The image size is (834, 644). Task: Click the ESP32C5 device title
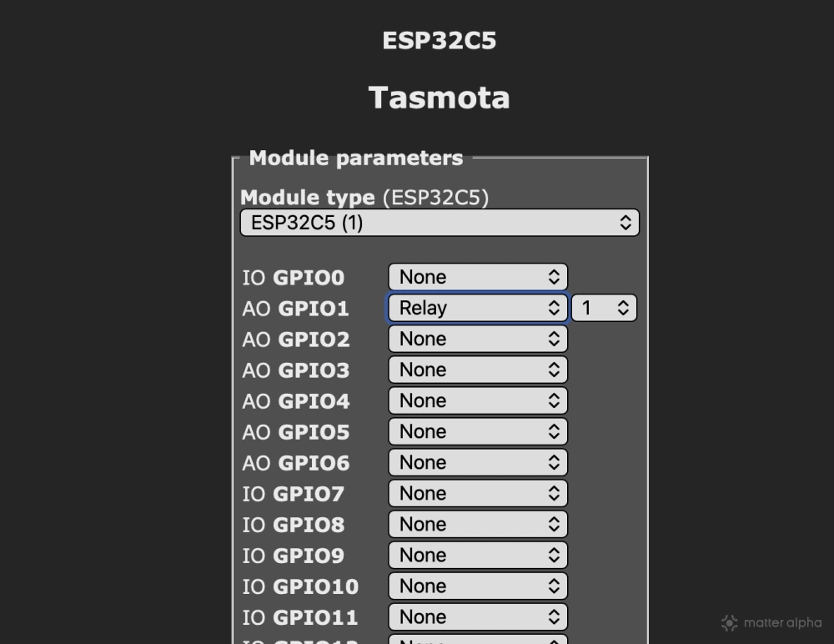click(440, 41)
